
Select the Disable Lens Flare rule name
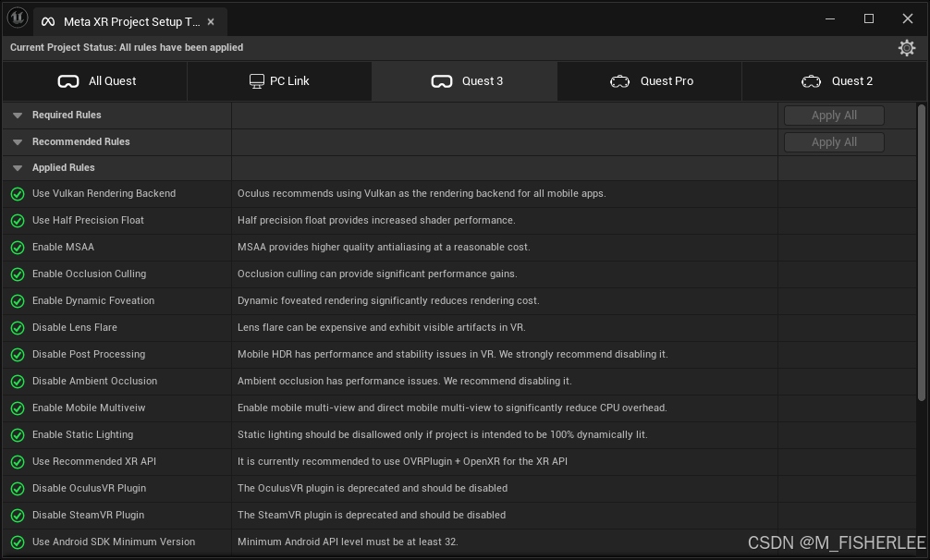pos(75,327)
